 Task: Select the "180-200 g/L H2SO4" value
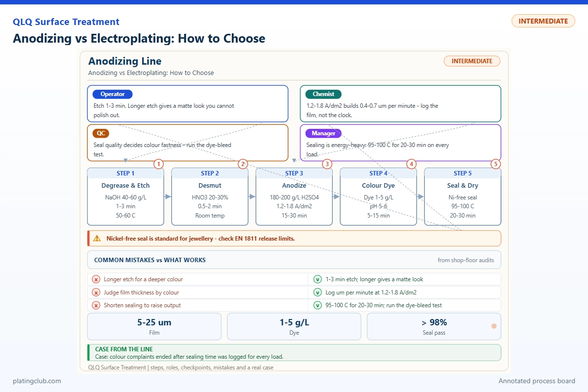[x=294, y=197]
